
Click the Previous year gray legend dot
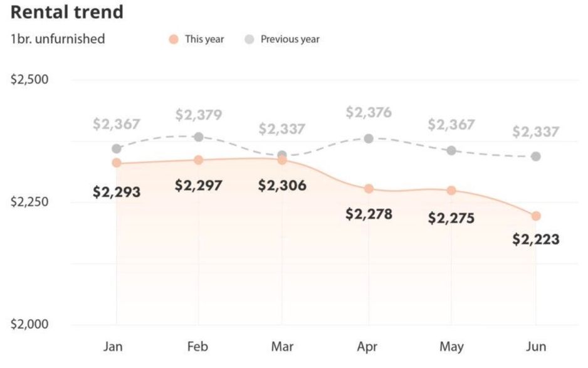(249, 39)
